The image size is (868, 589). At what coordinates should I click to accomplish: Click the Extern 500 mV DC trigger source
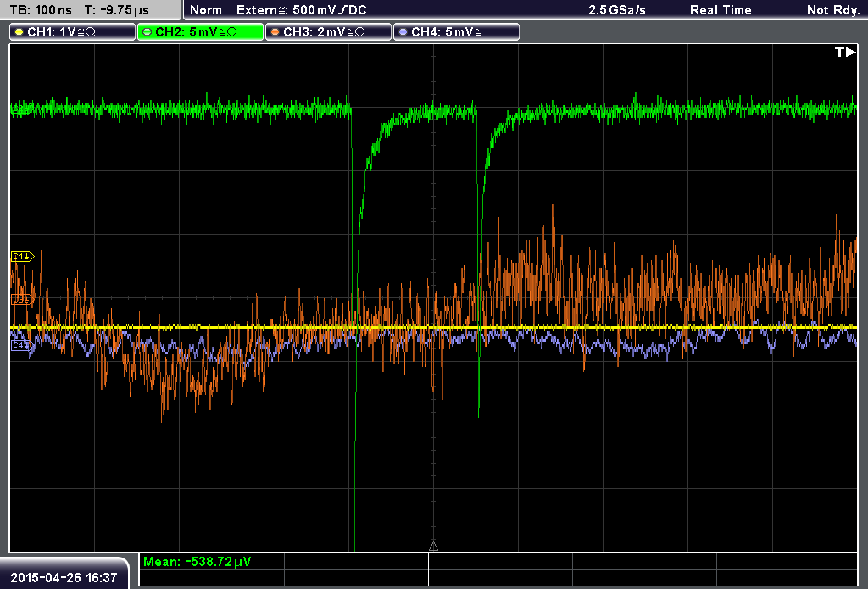[302, 10]
